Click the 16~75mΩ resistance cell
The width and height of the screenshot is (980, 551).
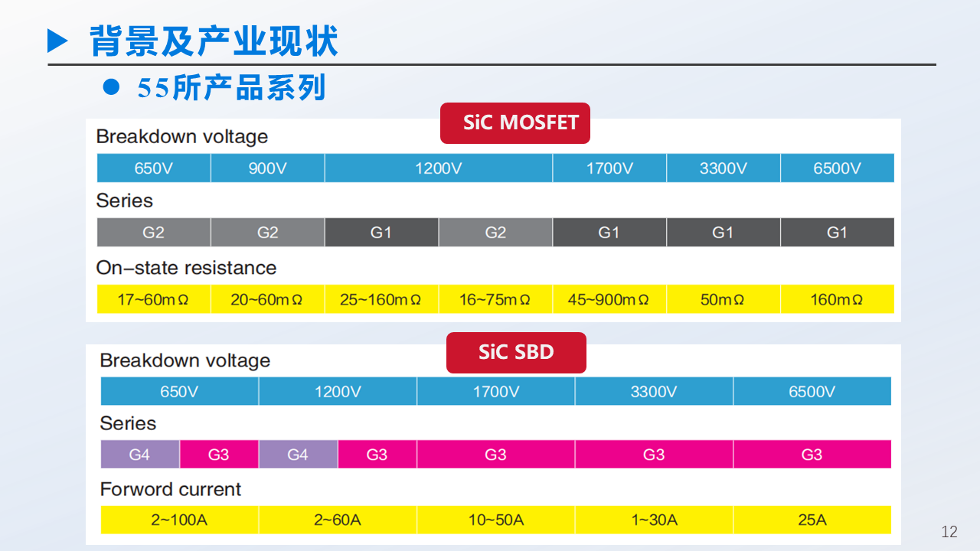(x=495, y=299)
